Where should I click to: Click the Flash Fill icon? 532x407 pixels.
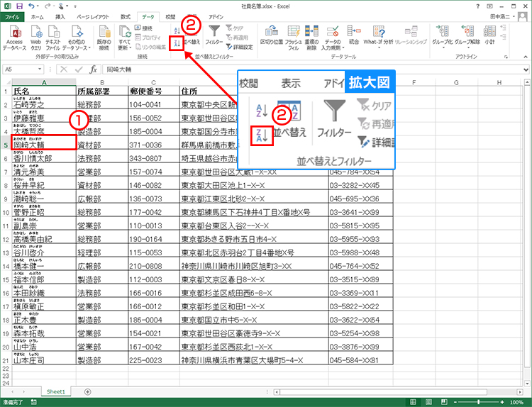[x=293, y=33]
